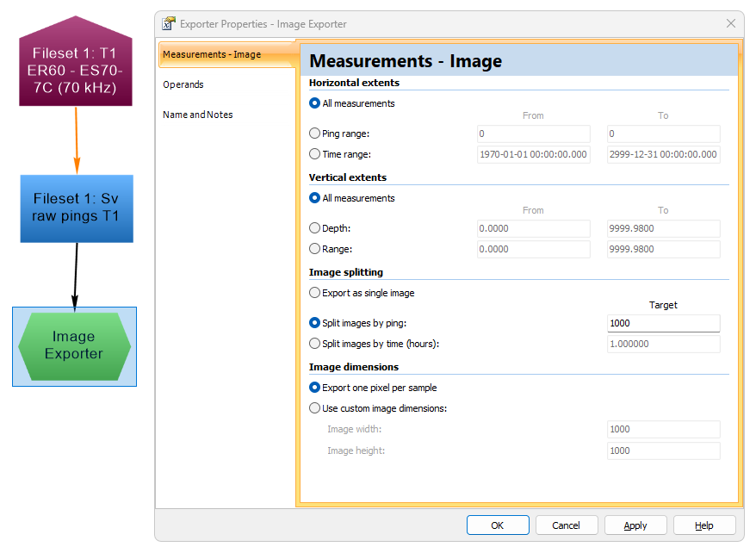This screenshot has height=553, width=756.
Task: Open the Name and Notes page
Action: pos(198,115)
